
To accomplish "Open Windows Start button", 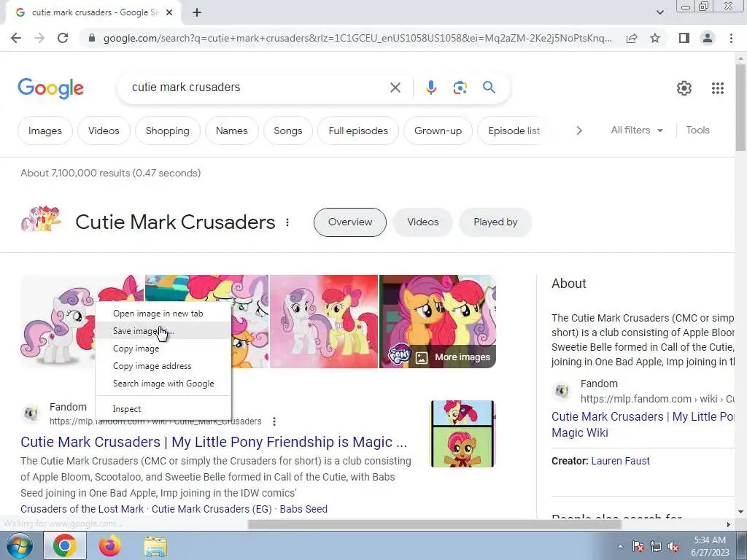I will [x=20, y=545].
